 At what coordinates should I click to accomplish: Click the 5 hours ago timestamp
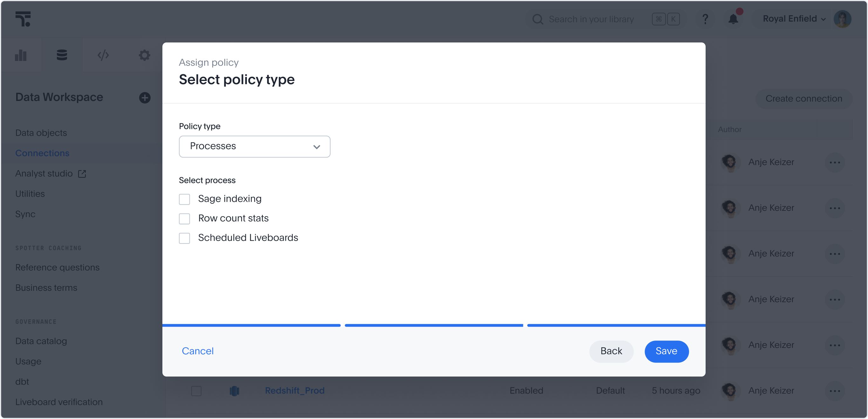pos(676,391)
